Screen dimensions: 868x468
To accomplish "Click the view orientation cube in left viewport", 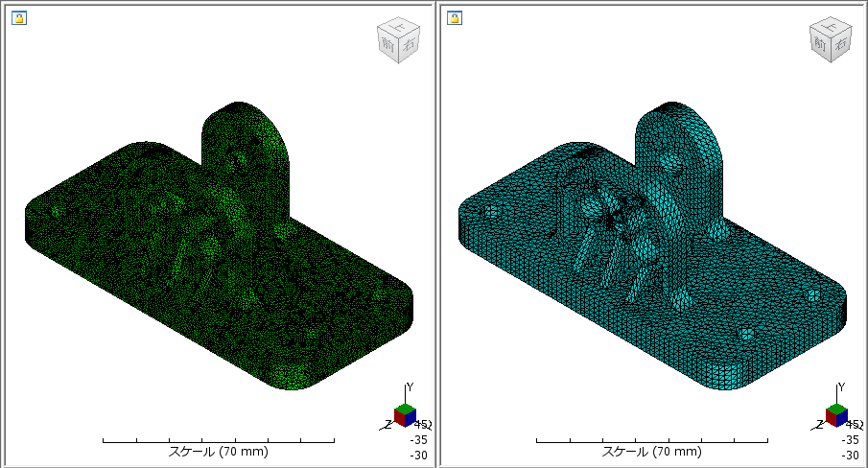I will pyautogui.click(x=399, y=40).
